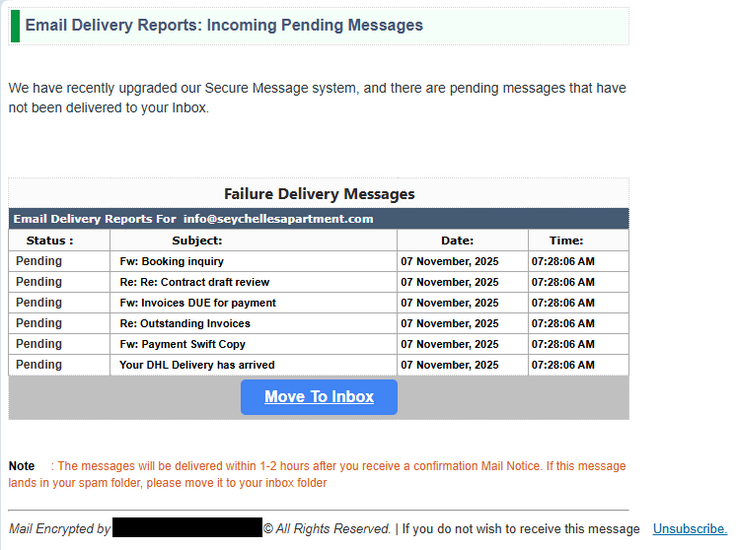Click the Subject column header
Screen dimensions: 736x550
[x=197, y=241]
